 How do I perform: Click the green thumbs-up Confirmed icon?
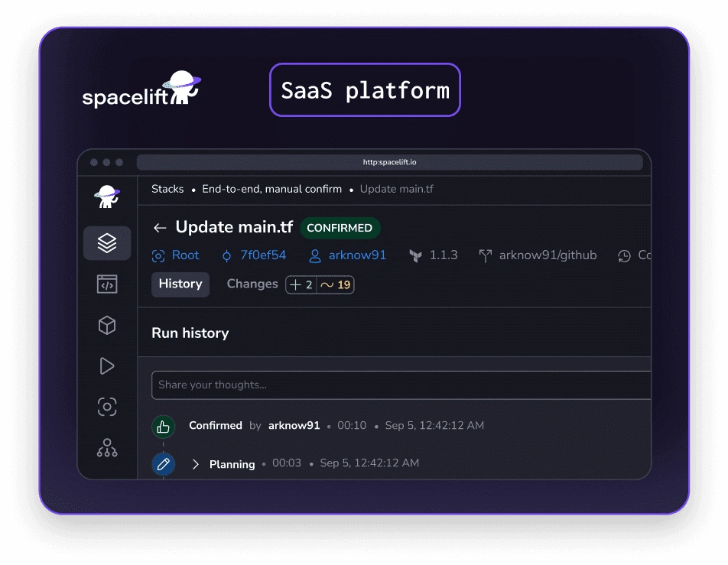163,426
